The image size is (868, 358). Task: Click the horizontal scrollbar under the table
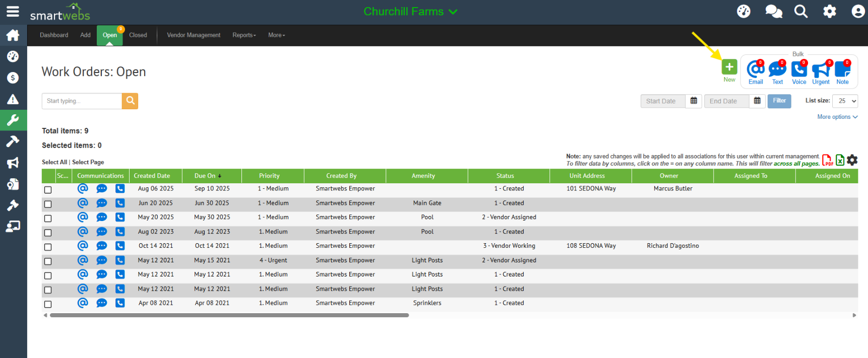pos(229,315)
